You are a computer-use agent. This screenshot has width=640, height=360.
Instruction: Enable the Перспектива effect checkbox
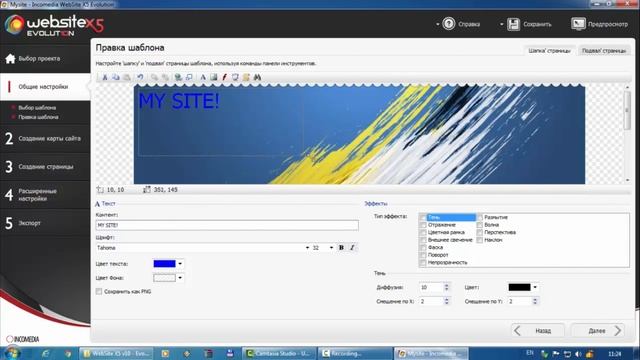(x=480, y=232)
